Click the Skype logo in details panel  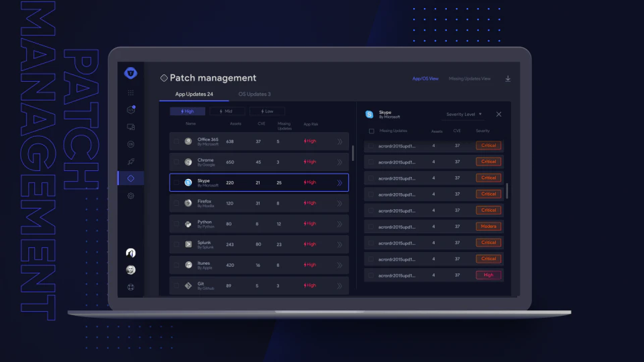[x=369, y=114]
